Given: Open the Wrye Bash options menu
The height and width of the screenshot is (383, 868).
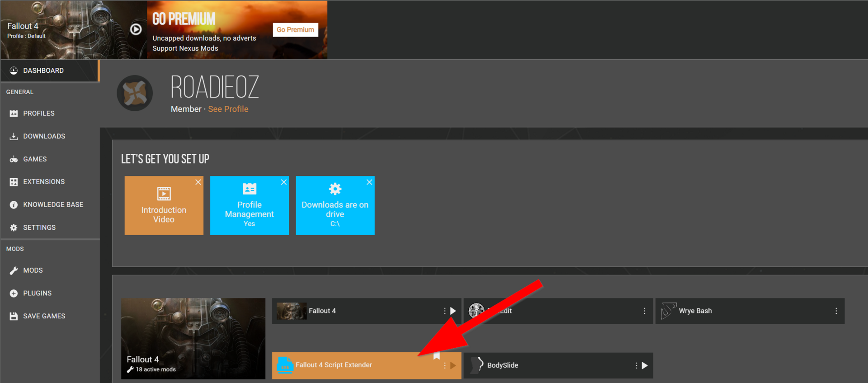Looking at the screenshot, I should pyautogui.click(x=836, y=311).
